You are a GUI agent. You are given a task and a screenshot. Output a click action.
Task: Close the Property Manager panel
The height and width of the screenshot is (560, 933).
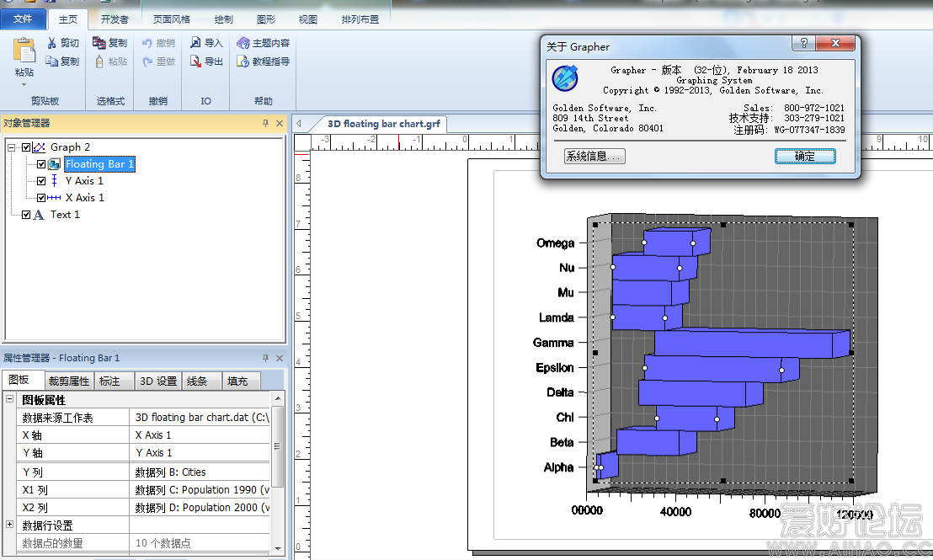280,358
